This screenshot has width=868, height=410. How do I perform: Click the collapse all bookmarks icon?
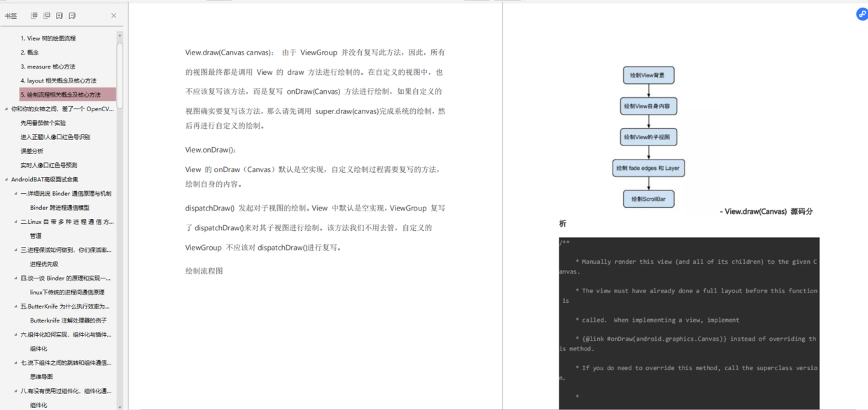click(x=46, y=15)
